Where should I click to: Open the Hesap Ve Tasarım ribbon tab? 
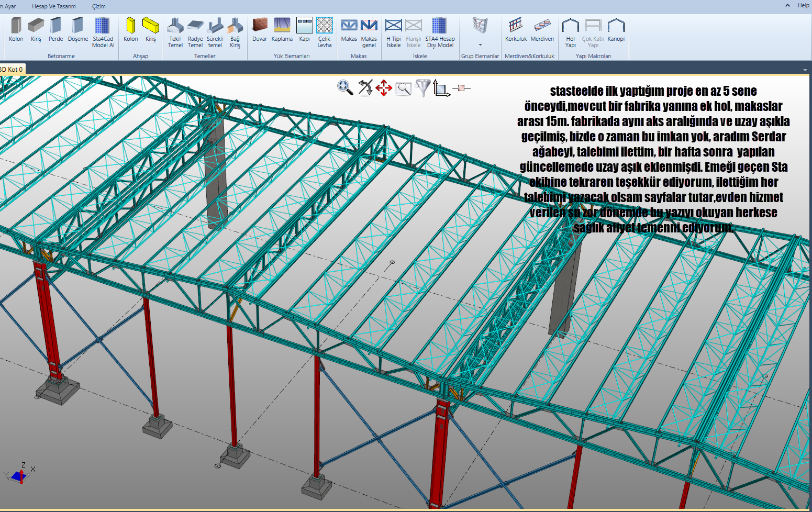54,6
